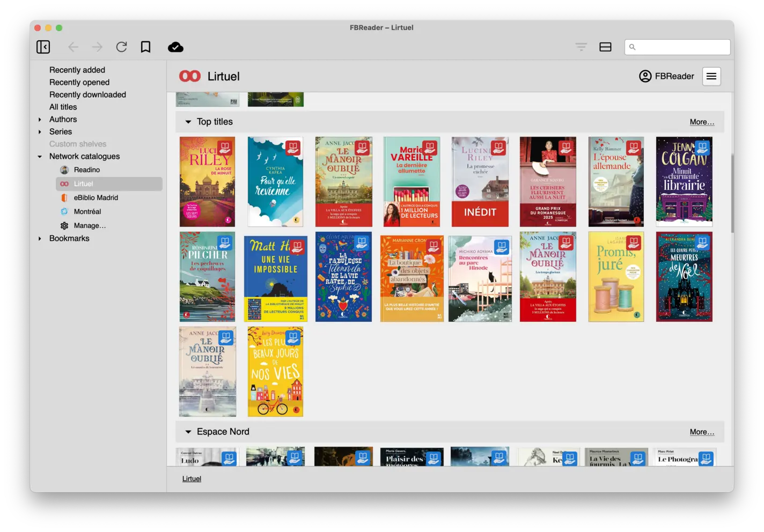Click borrow badge on Une vie impossible

297,247
